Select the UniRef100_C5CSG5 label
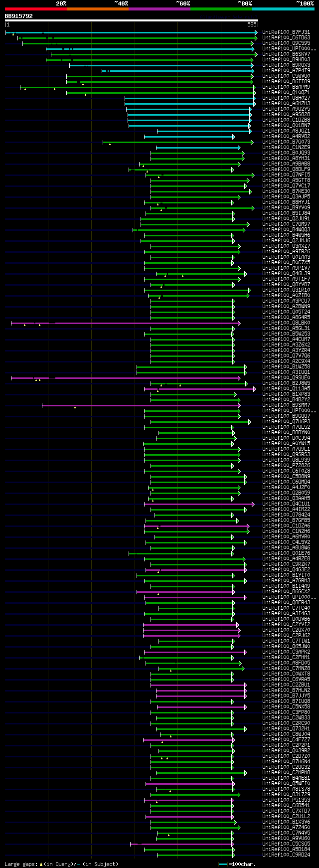Viewport: 319px width, 868px height. coord(286,844)
